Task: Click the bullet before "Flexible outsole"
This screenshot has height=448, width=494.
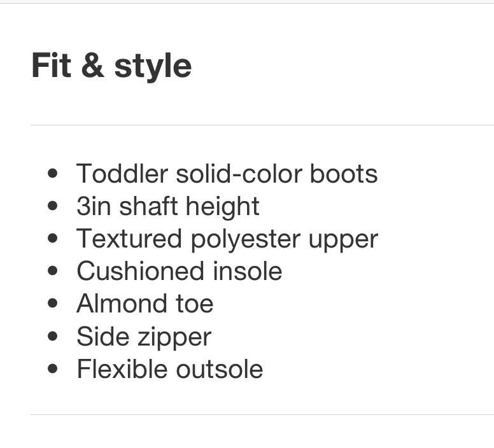Action: coord(53,368)
